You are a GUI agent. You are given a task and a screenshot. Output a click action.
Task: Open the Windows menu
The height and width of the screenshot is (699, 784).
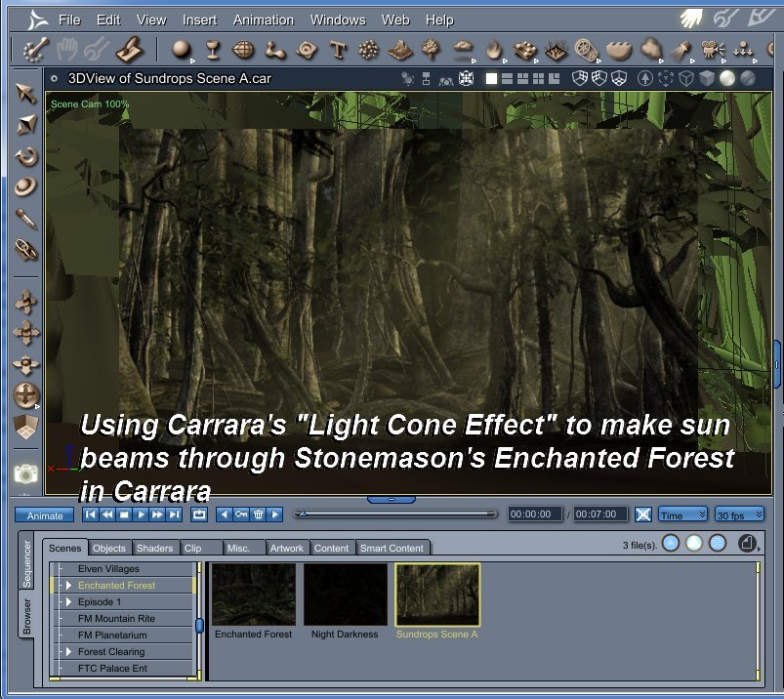pos(338,20)
